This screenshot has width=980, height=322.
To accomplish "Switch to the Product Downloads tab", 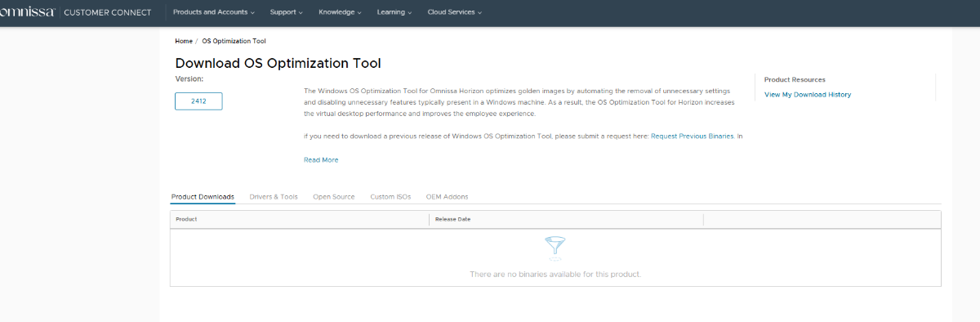I will (x=203, y=197).
